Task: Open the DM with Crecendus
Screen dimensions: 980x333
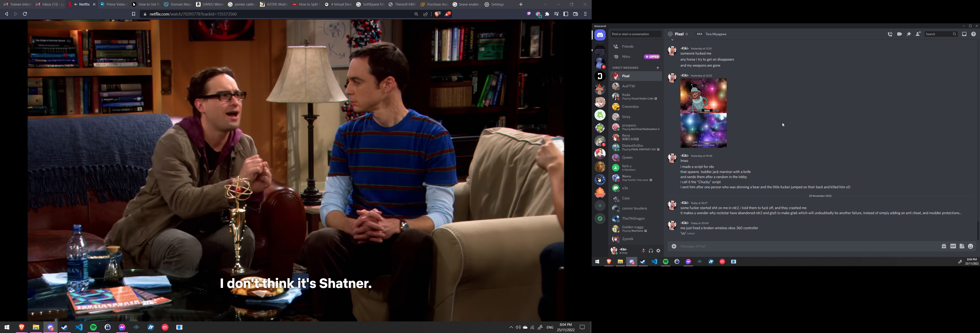Action: (636, 107)
